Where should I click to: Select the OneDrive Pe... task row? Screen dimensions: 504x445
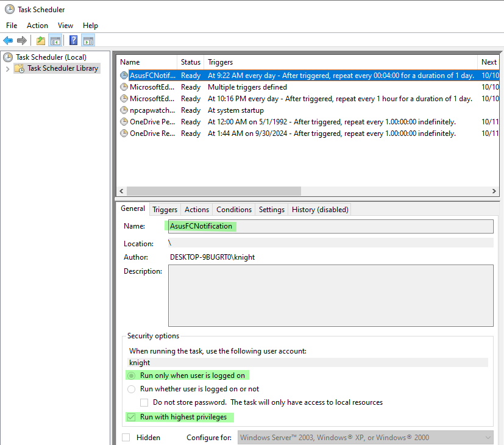(308, 122)
